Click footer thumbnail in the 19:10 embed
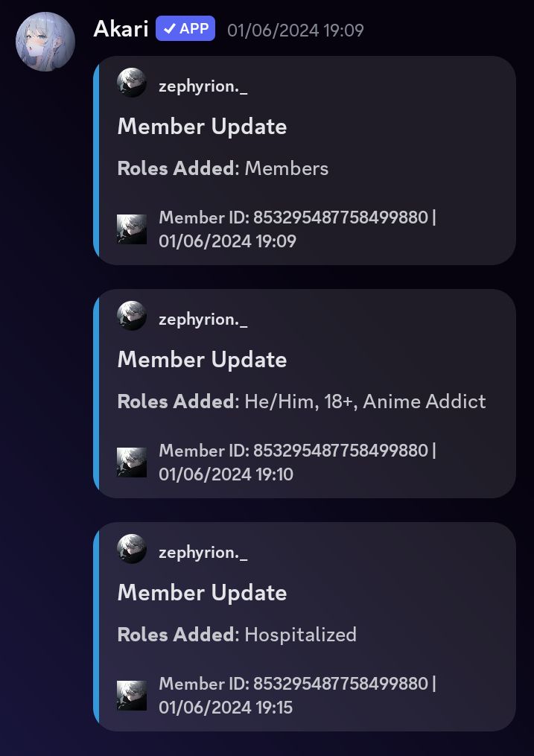Viewport: 534px width, 756px height. 132,463
